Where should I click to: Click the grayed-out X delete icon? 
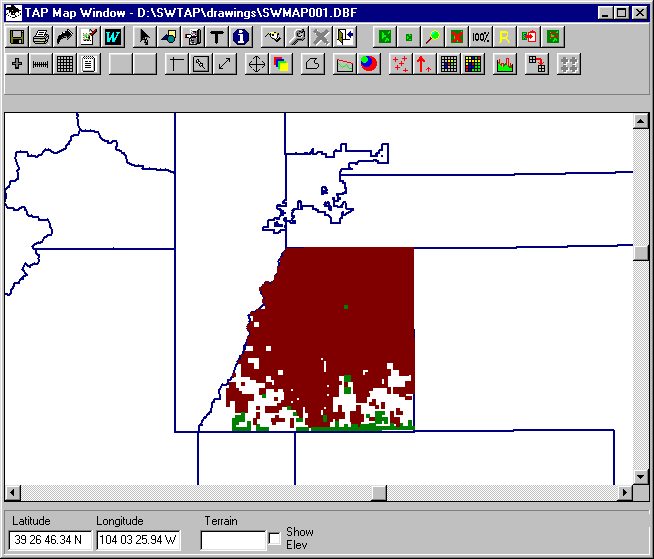point(321,37)
